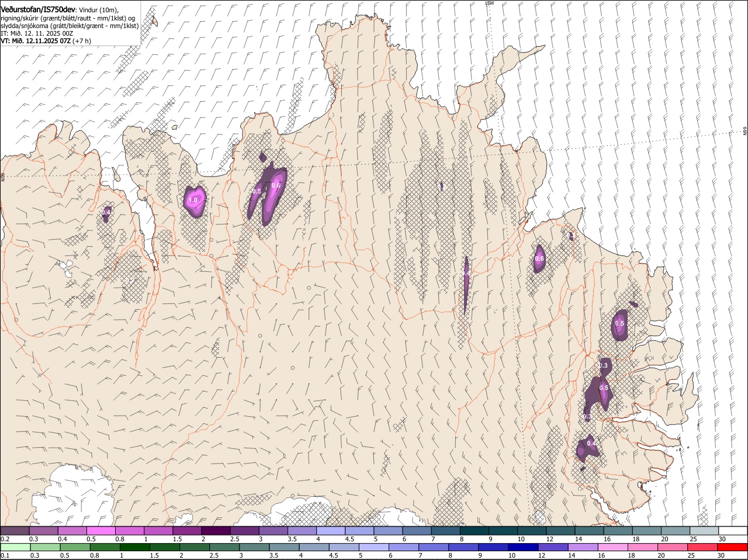Pick the 0.5 swatch in the green lower scale
The image size is (748, 560).
(x=75, y=547)
